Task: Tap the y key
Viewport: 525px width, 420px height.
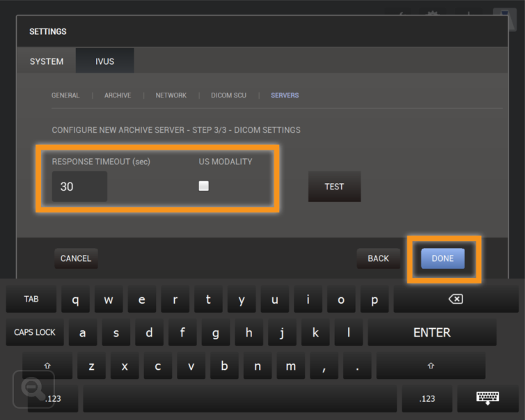Action: click(x=242, y=299)
